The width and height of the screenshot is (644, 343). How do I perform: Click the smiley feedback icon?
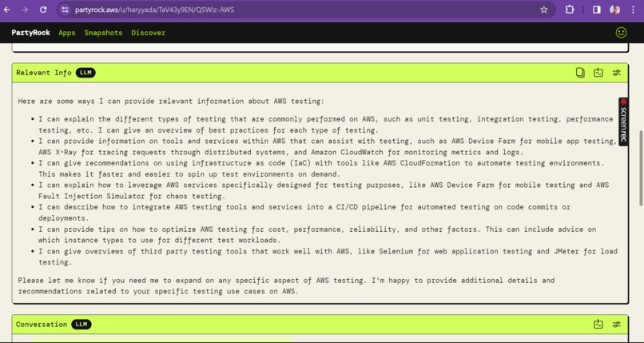pos(621,33)
